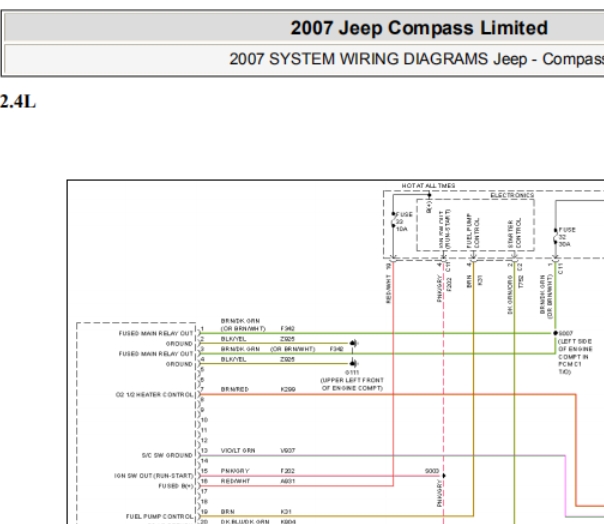Click the vertical 'F202' circuit code near C11
Screen dimensions: 604x524
tap(449, 284)
